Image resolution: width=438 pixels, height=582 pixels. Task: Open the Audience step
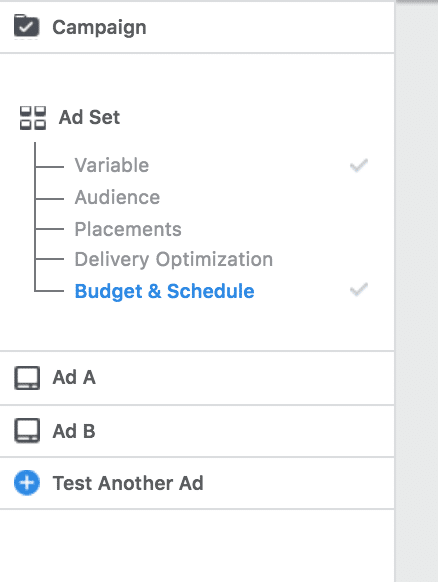[117, 197]
